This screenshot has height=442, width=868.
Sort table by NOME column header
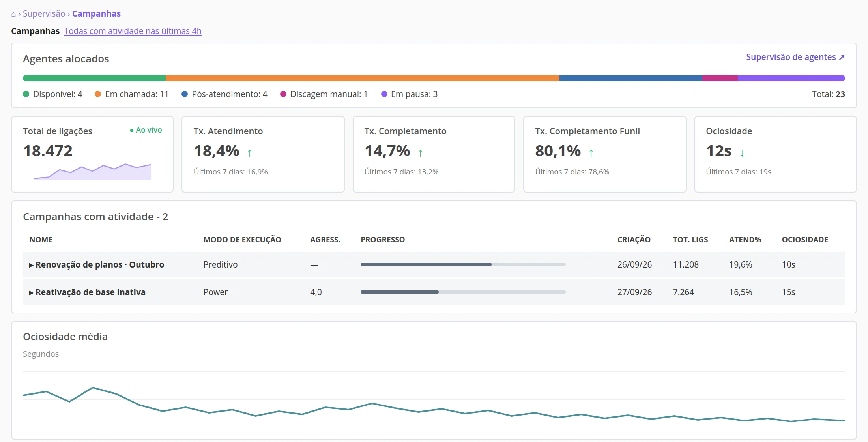[x=41, y=240]
